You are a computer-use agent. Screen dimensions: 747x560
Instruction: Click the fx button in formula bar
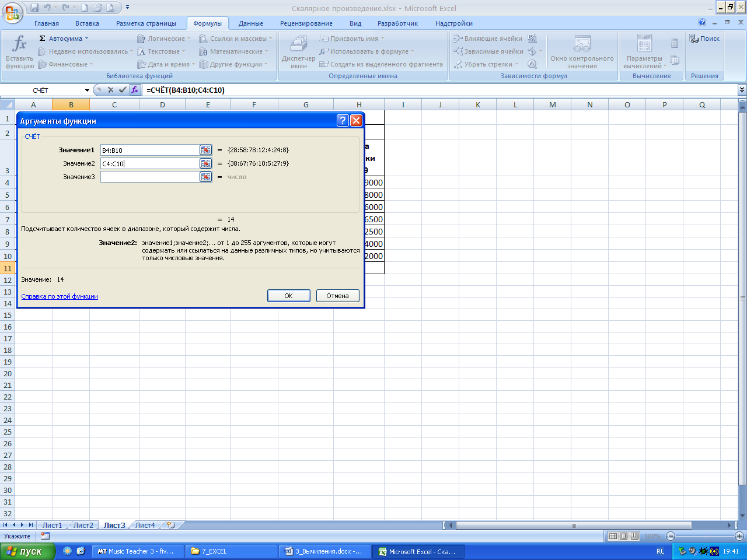pyautogui.click(x=135, y=90)
